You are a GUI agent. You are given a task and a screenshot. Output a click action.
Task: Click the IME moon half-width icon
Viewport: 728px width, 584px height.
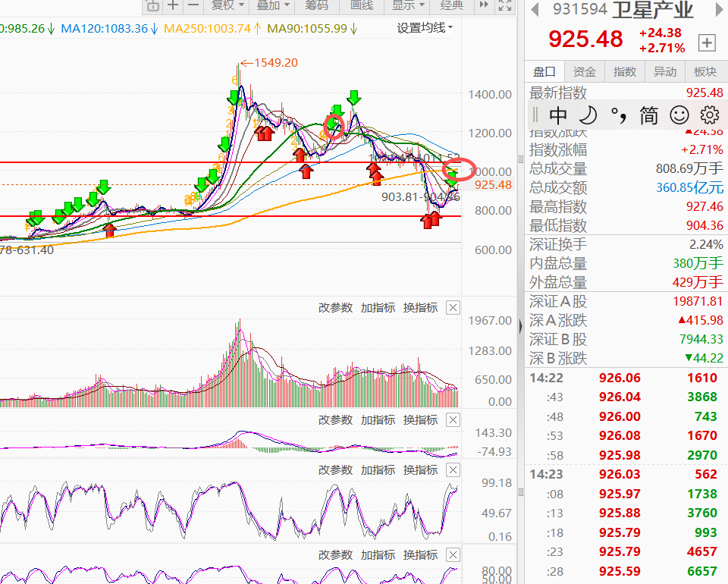click(588, 115)
